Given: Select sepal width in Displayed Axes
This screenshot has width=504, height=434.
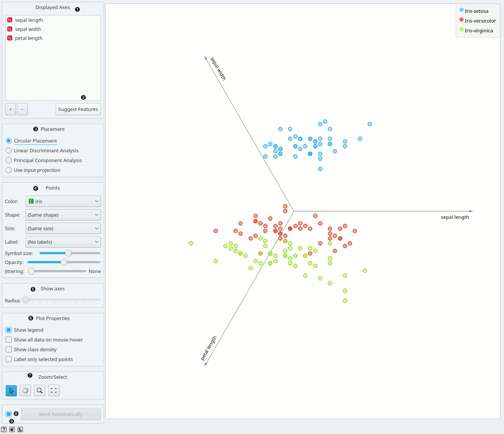Looking at the screenshot, I should tap(28, 29).
